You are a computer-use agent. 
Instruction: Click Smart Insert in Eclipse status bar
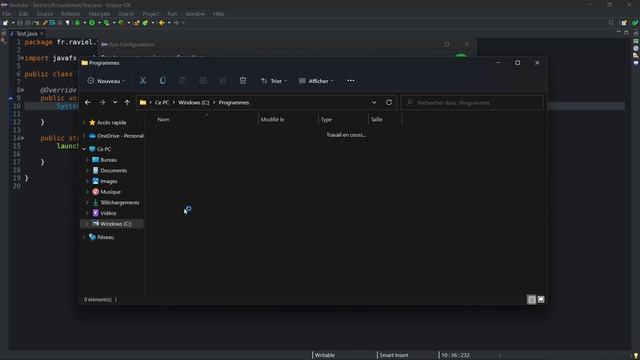393,356
